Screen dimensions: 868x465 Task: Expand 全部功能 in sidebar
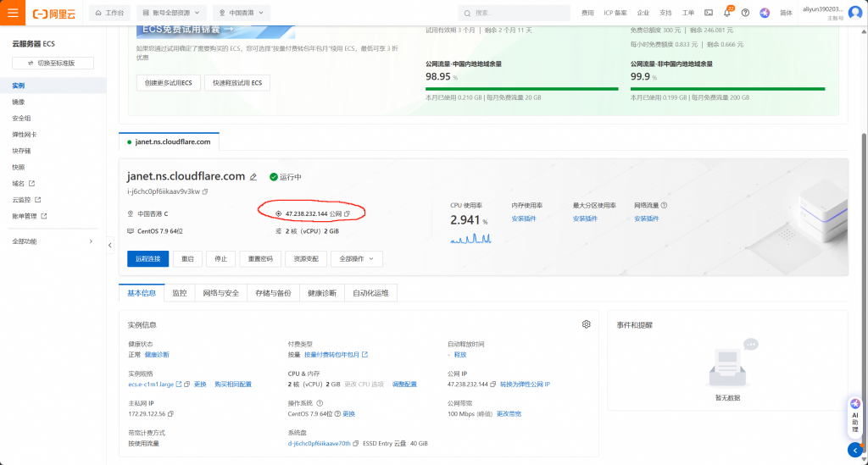click(x=53, y=241)
